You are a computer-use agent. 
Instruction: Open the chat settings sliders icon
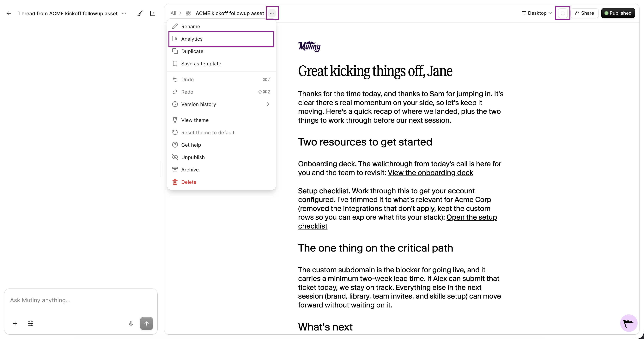point(31,324)
